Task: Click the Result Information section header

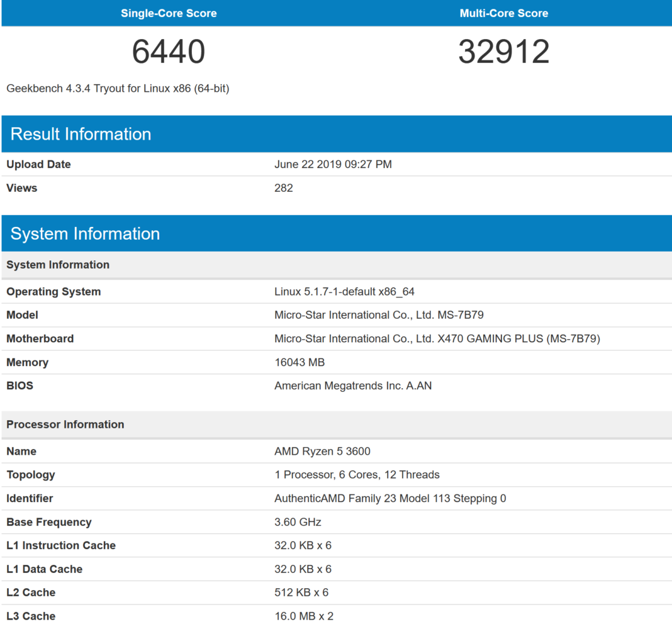Action: point(337,134)
